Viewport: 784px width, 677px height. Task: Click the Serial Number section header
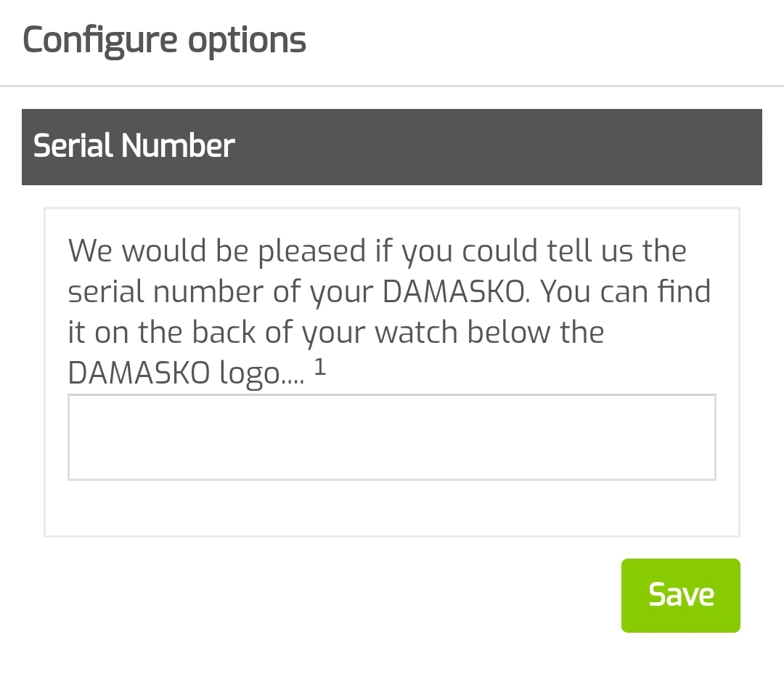pyautogui.click(x=391, y=147)
